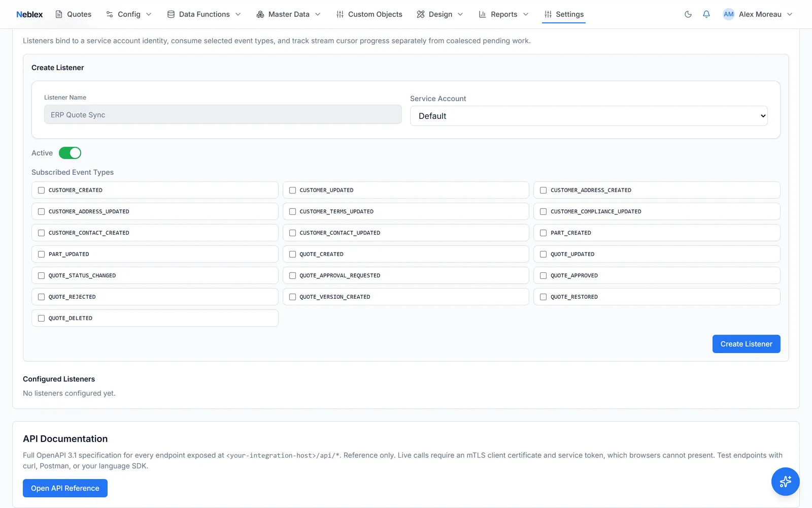Toggle dark mode moon icon
The height and width of the screenshot is (508, 812).
688,14
